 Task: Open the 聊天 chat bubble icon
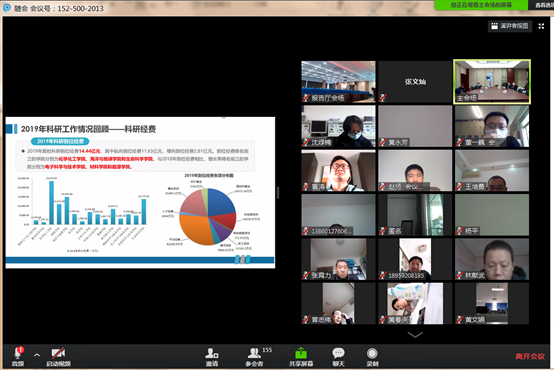coord(338,353)
